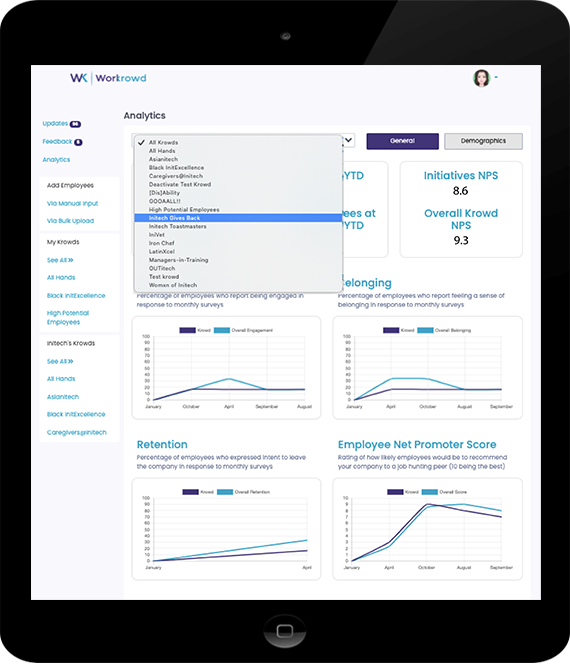Click the Initiatives NPS heading
The height and width of the screenshot is (667, 570).
[461, 175]
